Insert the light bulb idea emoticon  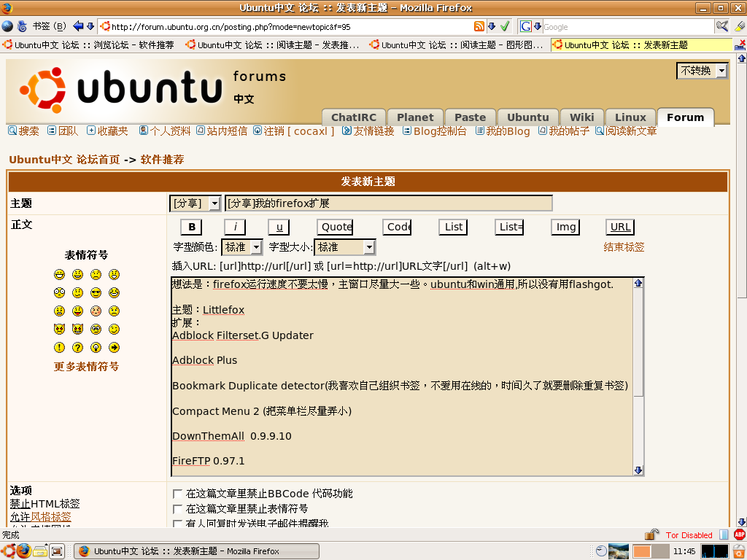click(x=96, y=347)
